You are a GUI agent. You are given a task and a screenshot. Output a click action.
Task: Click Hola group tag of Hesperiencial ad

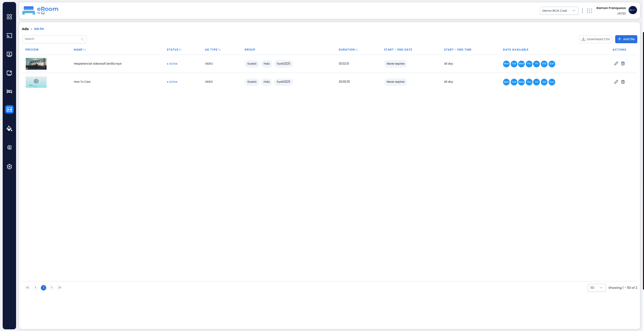(267, 64)
